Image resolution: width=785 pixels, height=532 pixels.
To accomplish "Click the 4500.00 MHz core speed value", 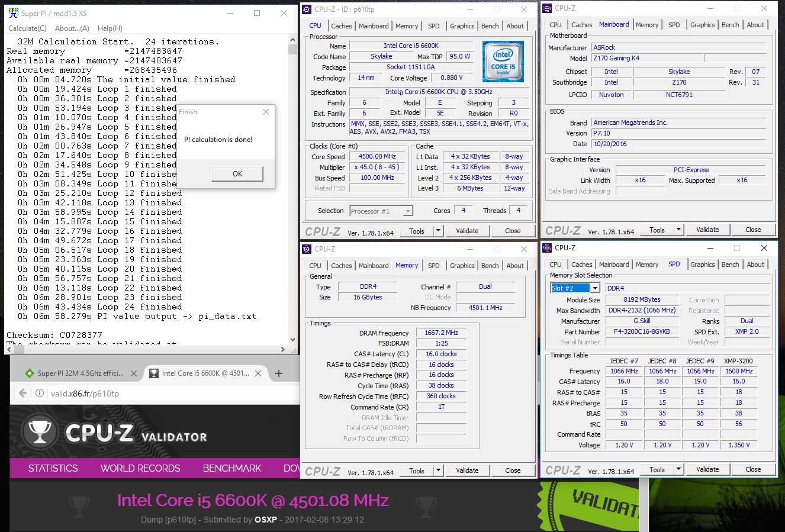I will tap(377, 157).
